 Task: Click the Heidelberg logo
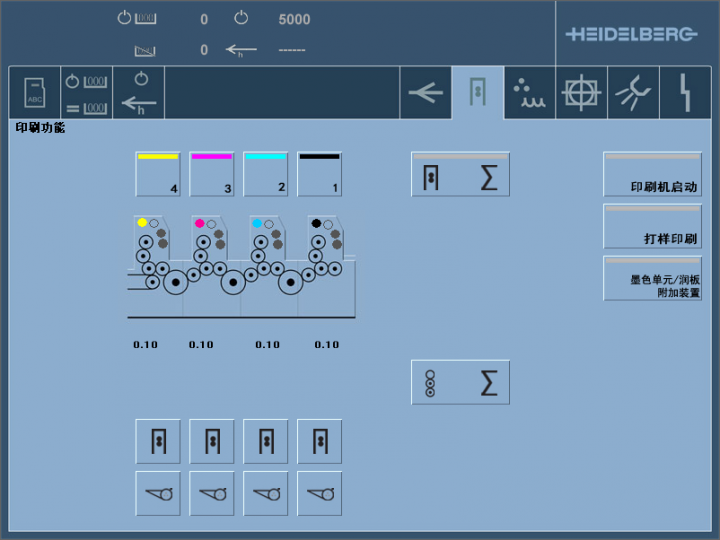[632, 34]
